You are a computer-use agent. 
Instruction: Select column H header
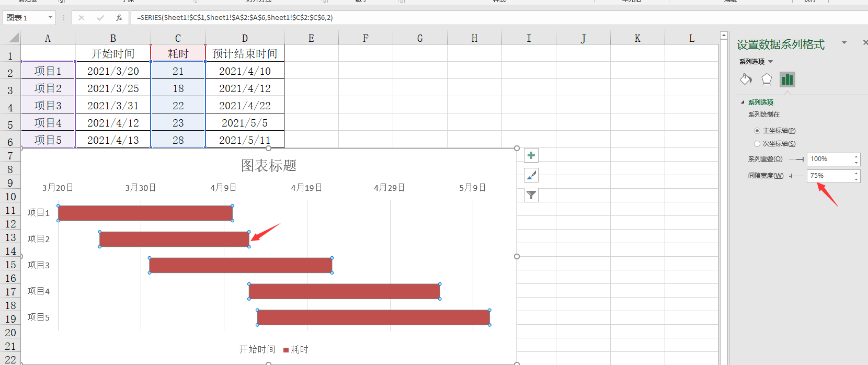(474, 38)
